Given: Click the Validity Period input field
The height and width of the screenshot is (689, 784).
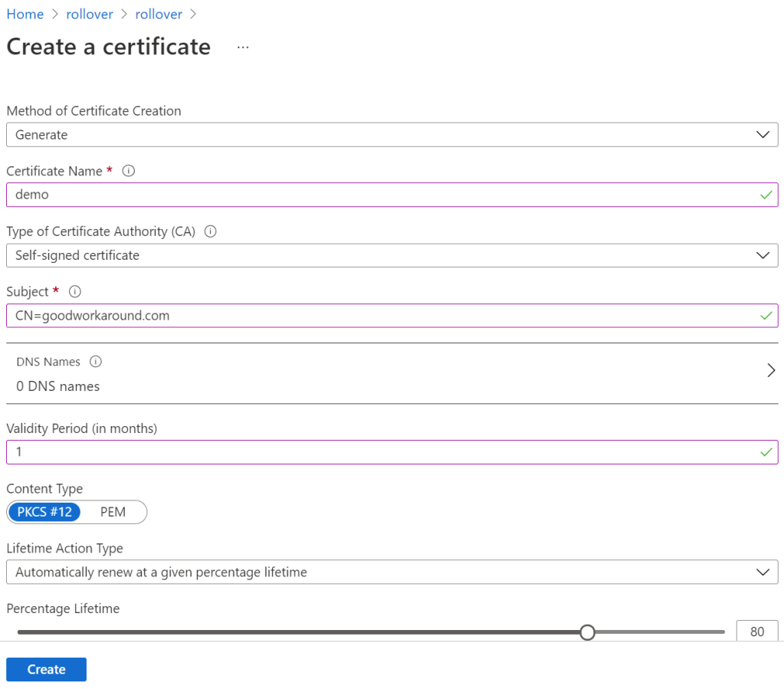Looking at the screenshot, I should point(383,452).
